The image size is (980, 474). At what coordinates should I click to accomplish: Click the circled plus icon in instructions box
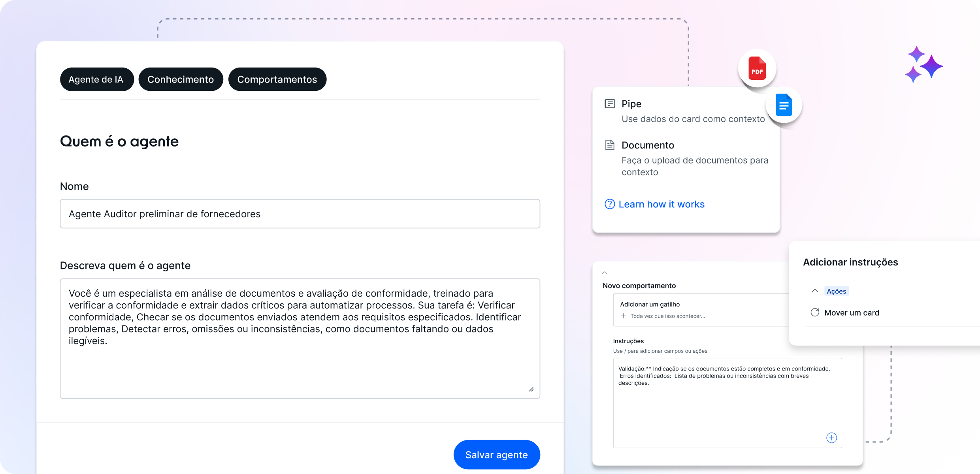click(831, 438)
